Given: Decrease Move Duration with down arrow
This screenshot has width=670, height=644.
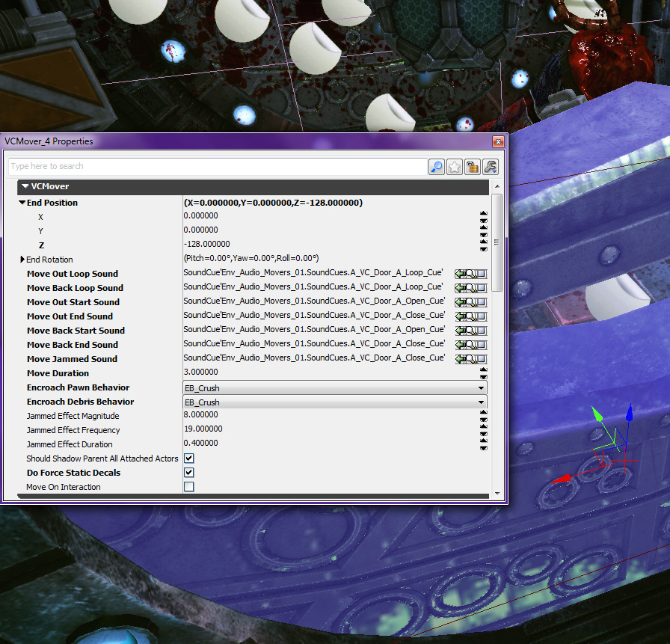Looking at the screenshot, I should pos(483,377).
